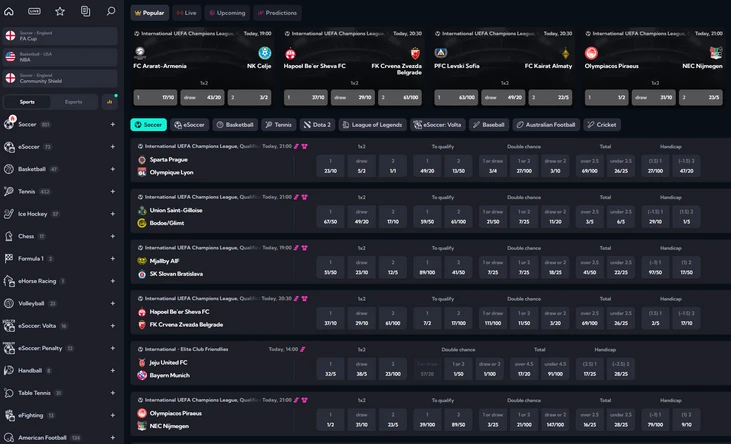Bet over 2.5 on Union Saint-Gilloise match
The image size is (731, 444).
point(590,217)
